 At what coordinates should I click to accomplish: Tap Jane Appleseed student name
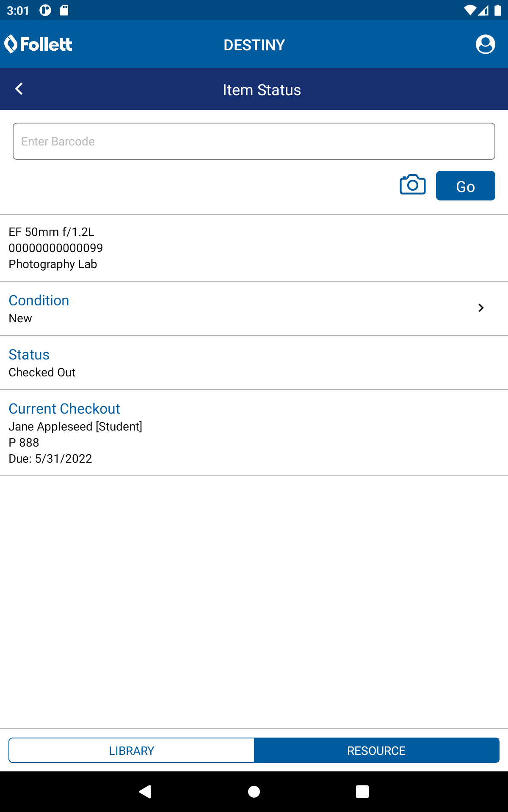coord(75,426)
